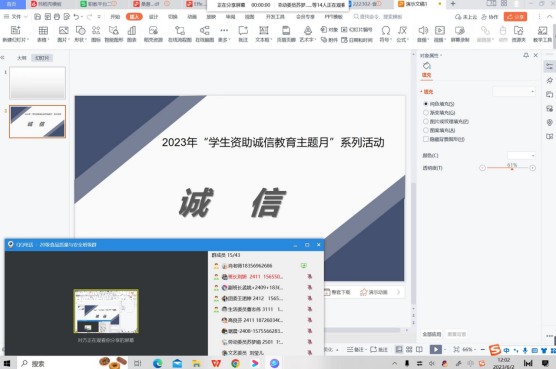Insert a Text Box

(x=263, y=34)
